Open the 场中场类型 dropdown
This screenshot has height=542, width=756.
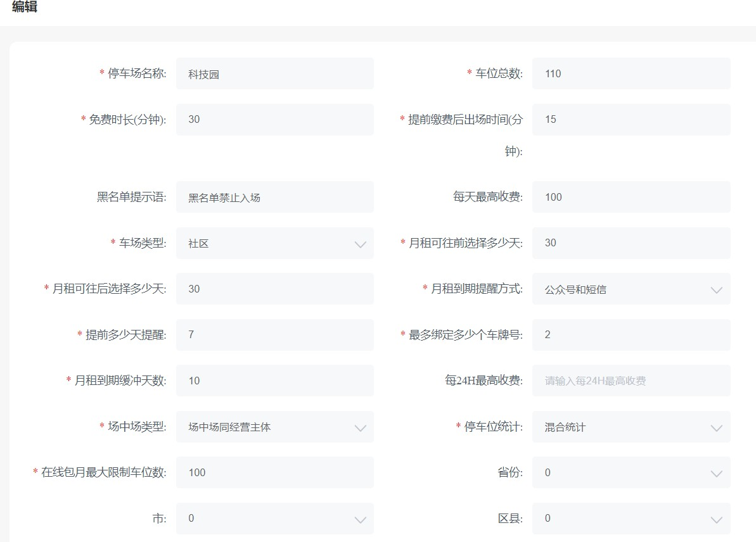click(x=274, y=427)
